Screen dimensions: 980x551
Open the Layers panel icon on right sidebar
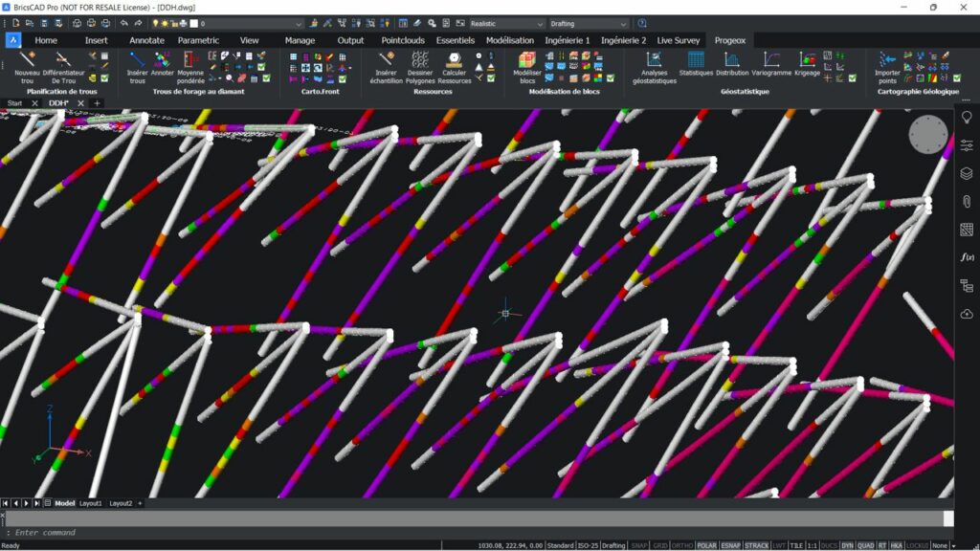tap(967, 173)
